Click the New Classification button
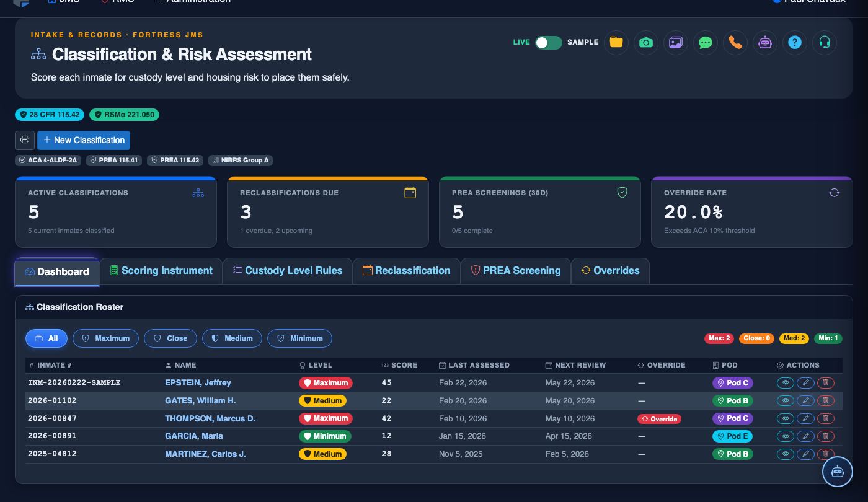 tap(84, 140)
